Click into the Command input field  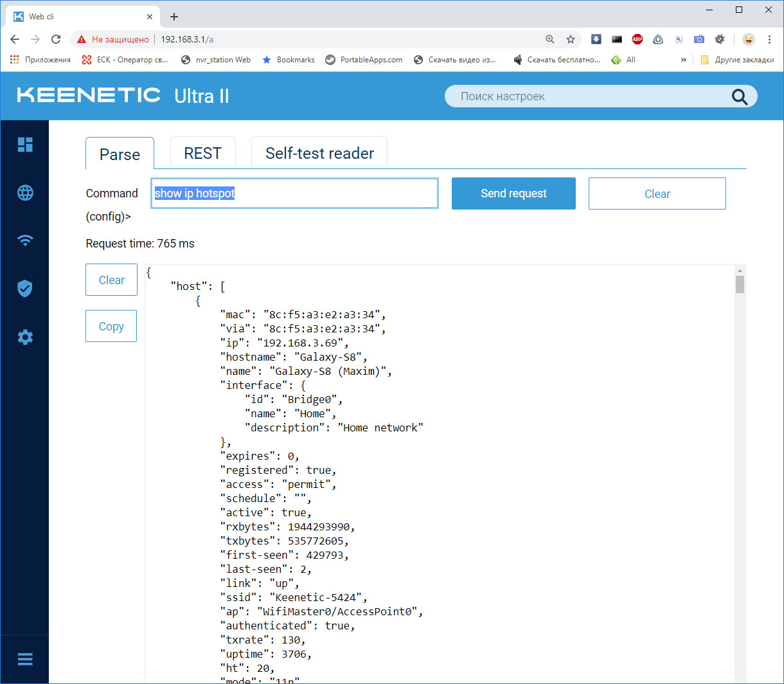coord(294,194)
